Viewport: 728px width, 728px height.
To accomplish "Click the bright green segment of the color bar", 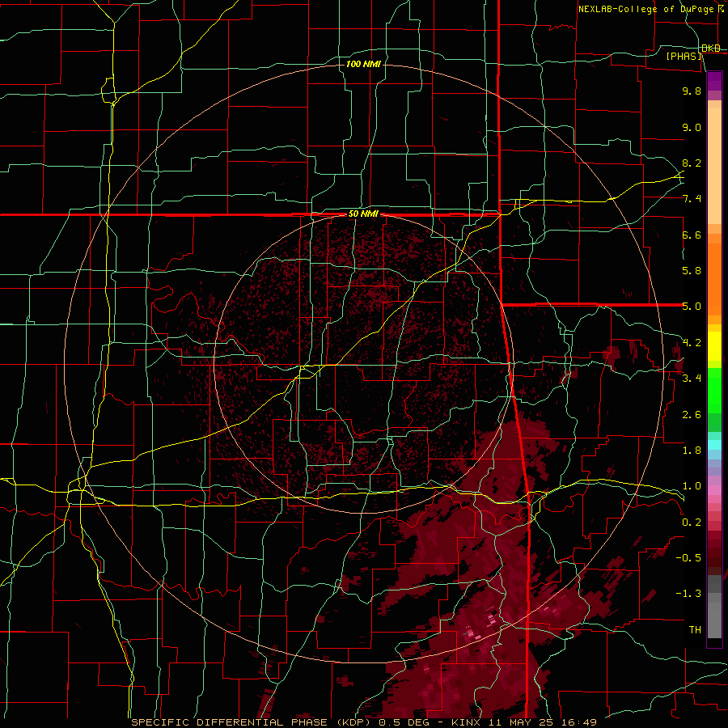I will [x=714, y=390].
